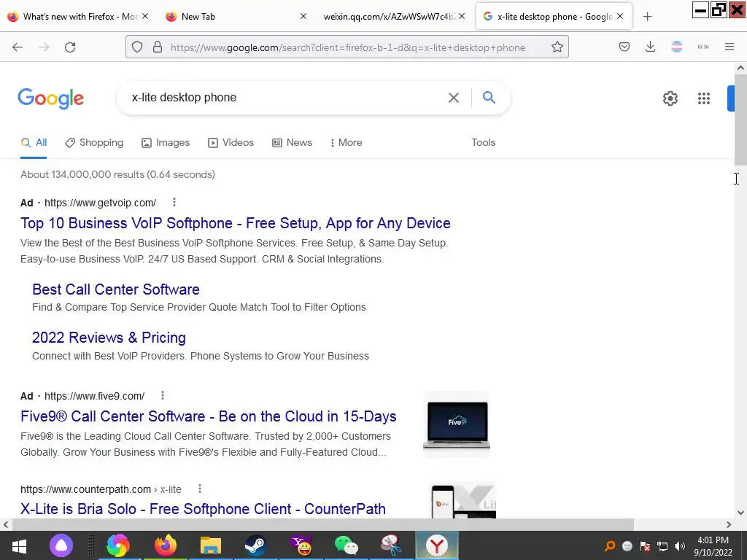Viewport: 747px width, 560px height.
Task: Open the Windows Start menu
Action: 19,545
